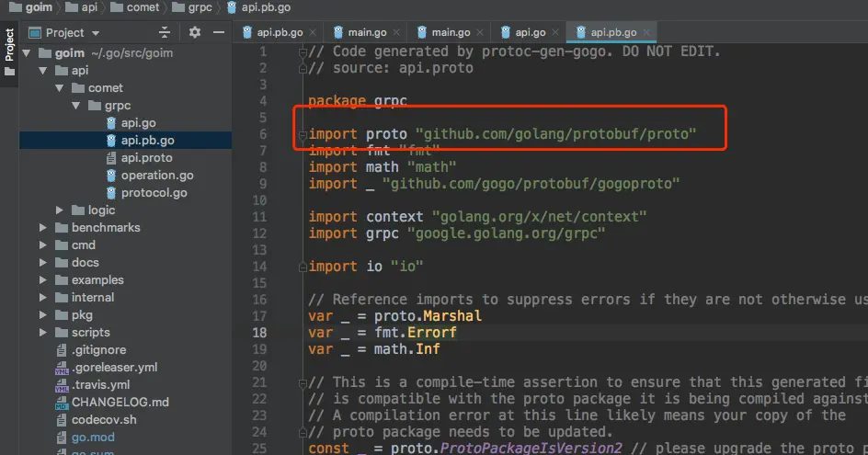Screen dimensions: 868x455
Task: Click the YML icon of .goreleaser.yml
Action: coord(62,368)
